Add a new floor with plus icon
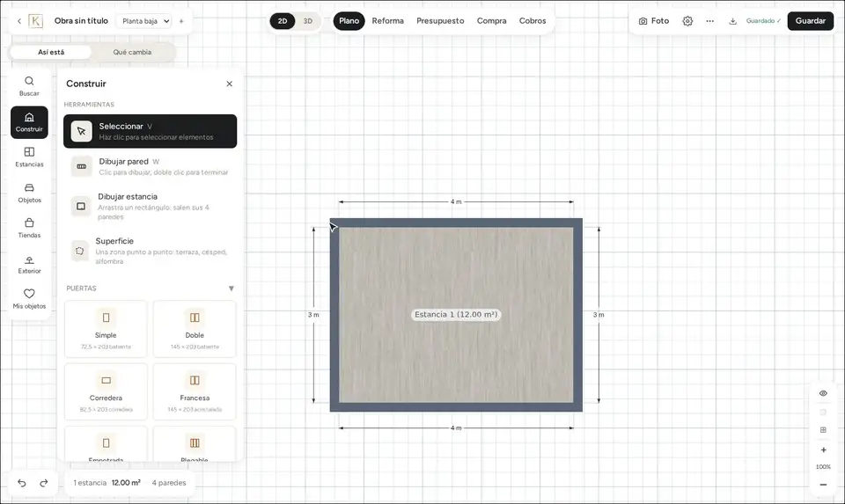 (181, 21)
